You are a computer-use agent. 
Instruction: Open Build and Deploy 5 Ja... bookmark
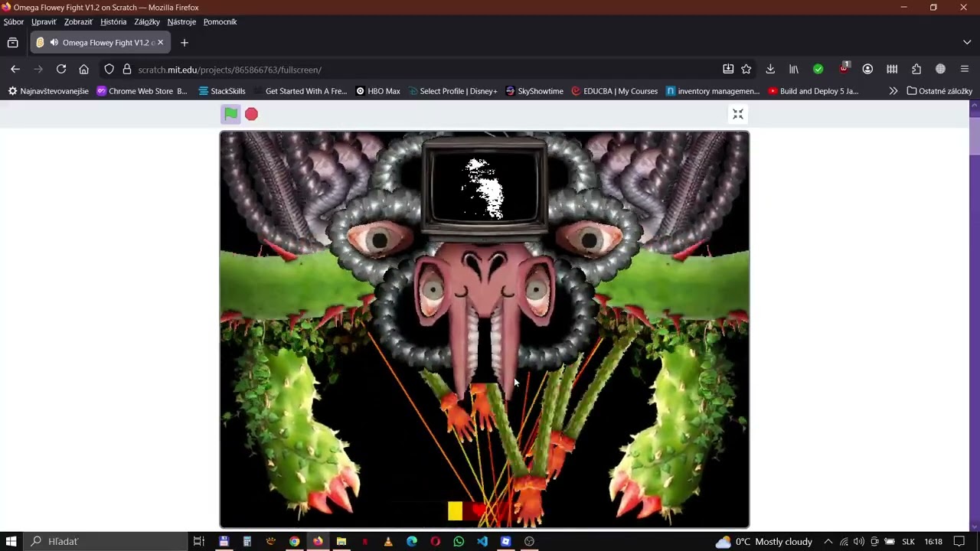tap(813, 91)
